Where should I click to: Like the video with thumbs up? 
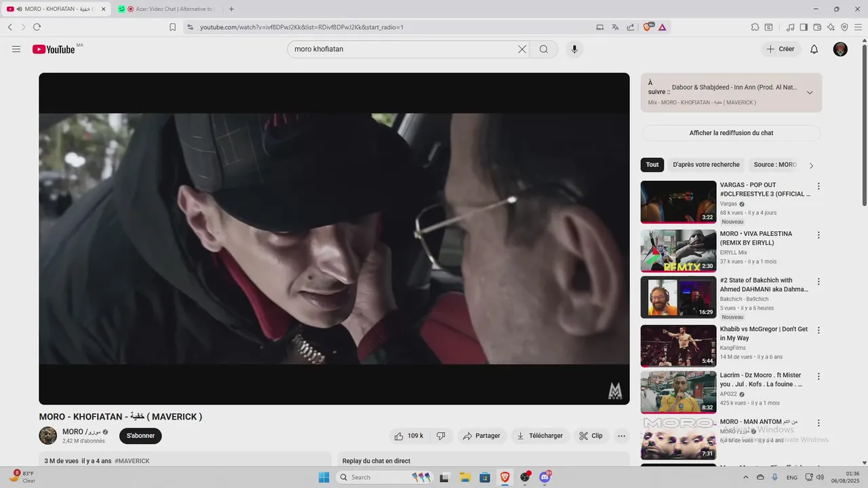(x=409, y=436)
